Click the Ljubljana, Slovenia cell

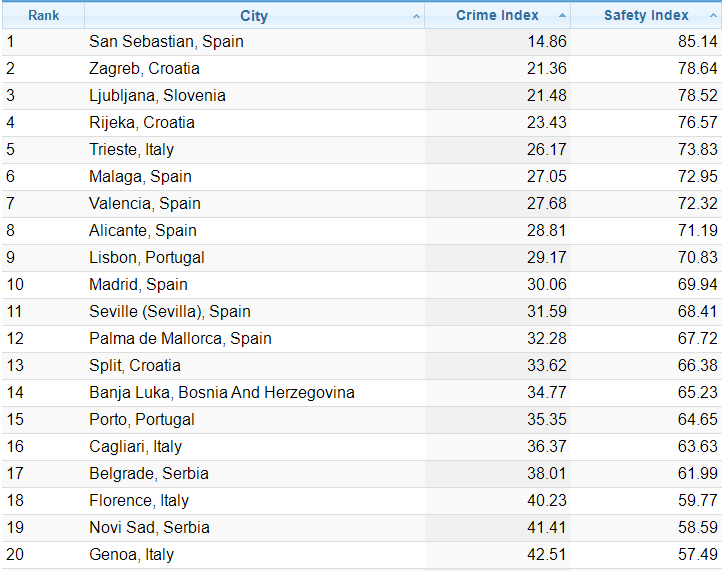pos(157,96)
